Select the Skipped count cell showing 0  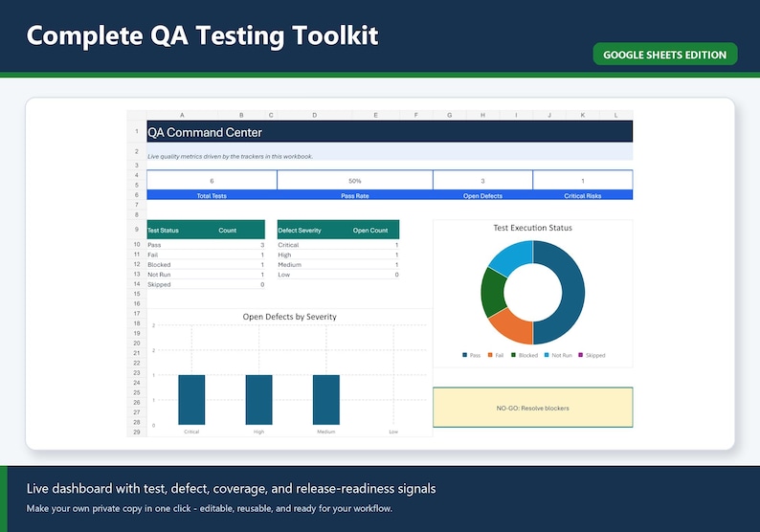pos(241,284)
